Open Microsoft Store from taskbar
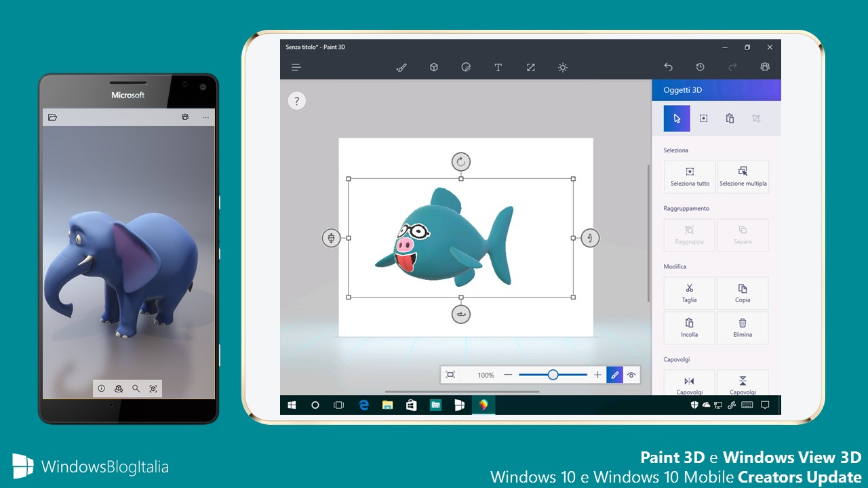This screenshot has width=868, height=488. pos(411,405)
